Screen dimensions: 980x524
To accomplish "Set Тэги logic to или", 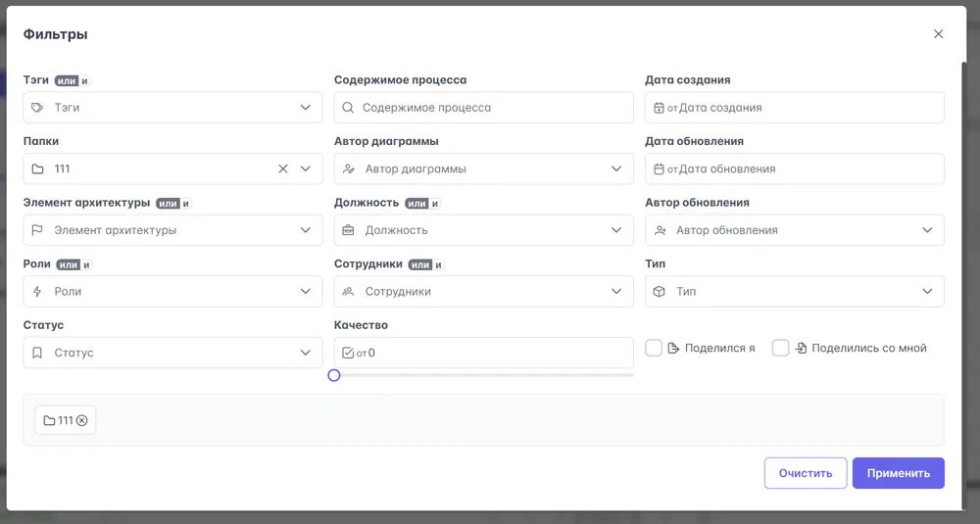I will [67, 80].
